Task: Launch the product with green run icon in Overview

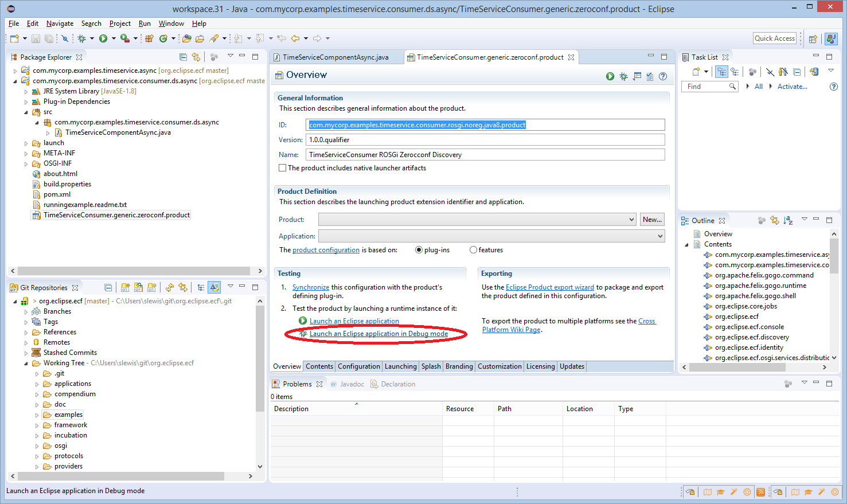Action: (610, 76)
